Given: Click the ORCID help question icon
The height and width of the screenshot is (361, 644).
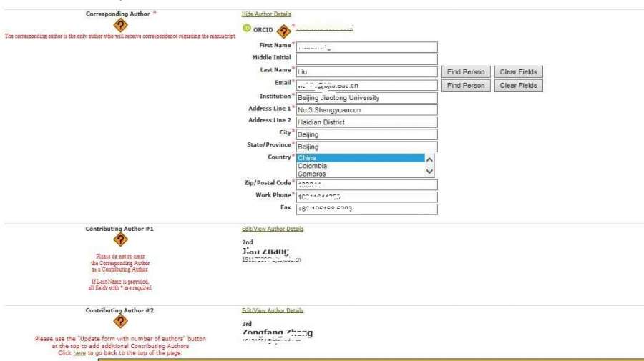Looking at the screenshot, I should pyautogui.click(x=283, y=31).
